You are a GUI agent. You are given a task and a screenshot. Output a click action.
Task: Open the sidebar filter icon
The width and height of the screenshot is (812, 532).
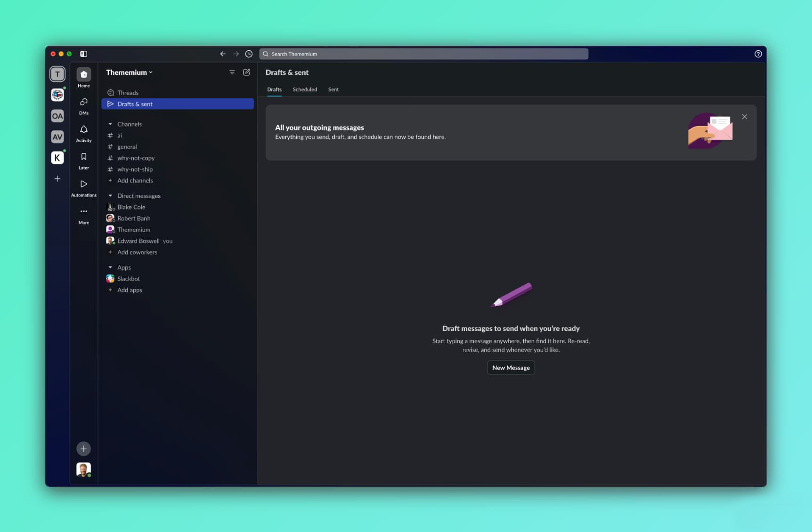pyautogui.click(x=232, y=72)
